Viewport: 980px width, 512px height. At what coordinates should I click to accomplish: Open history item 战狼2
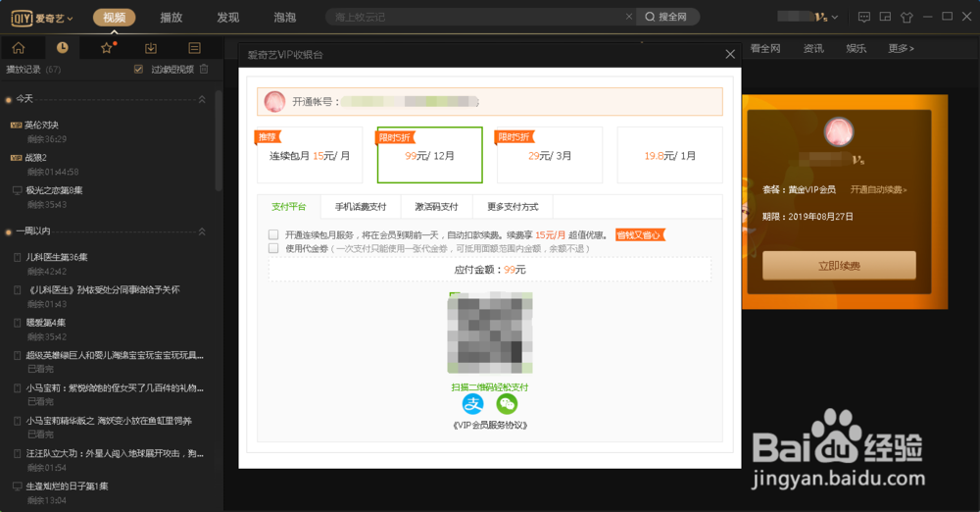click(35, 158)
